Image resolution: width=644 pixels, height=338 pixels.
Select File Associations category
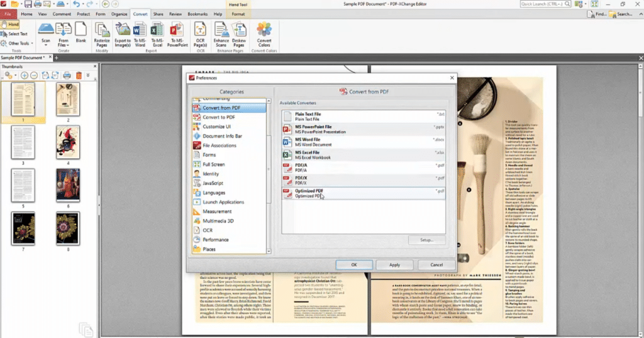click(229, 145)
